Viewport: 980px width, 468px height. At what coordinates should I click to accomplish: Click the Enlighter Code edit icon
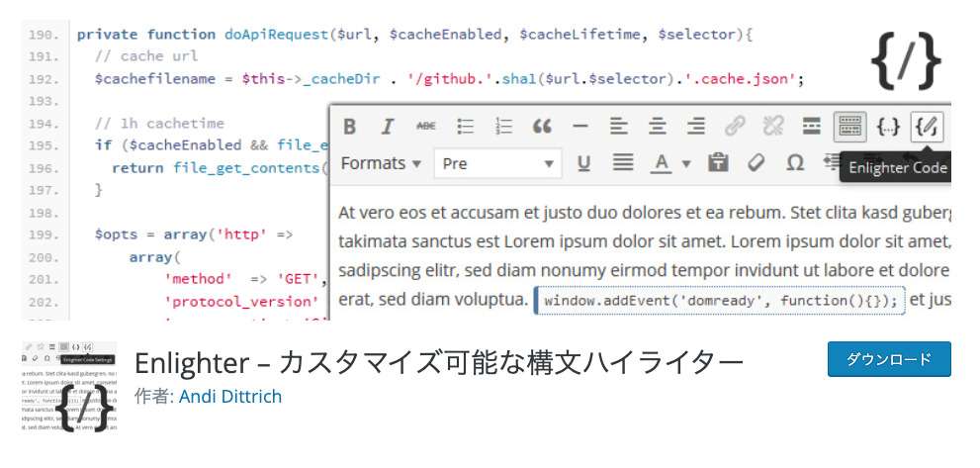point(927,127)
